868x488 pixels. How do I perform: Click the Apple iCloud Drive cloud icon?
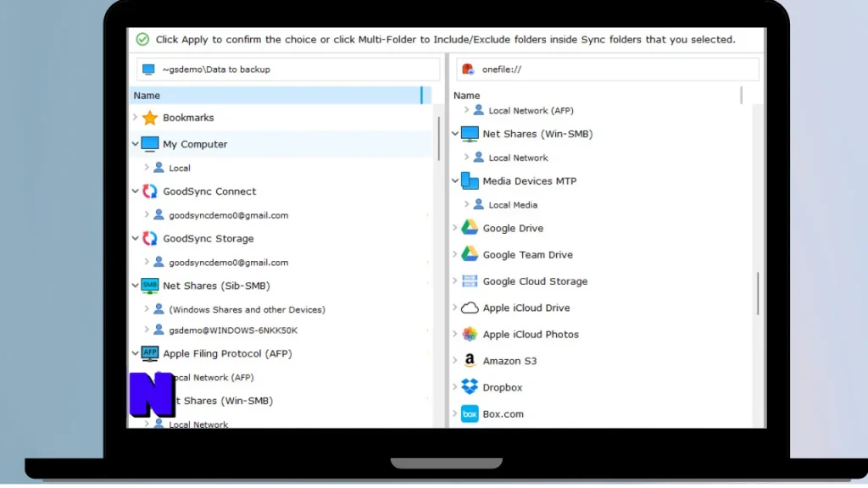(x=470, y=308)
